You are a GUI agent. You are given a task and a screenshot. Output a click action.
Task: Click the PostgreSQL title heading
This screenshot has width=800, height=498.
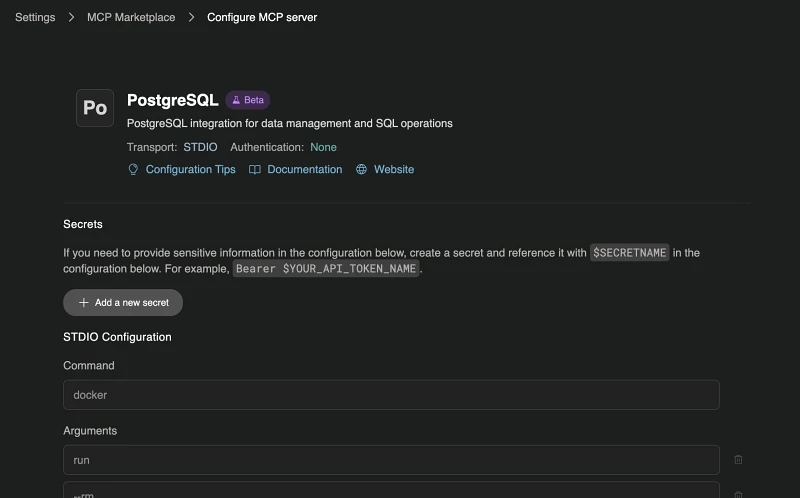[172, 100]
